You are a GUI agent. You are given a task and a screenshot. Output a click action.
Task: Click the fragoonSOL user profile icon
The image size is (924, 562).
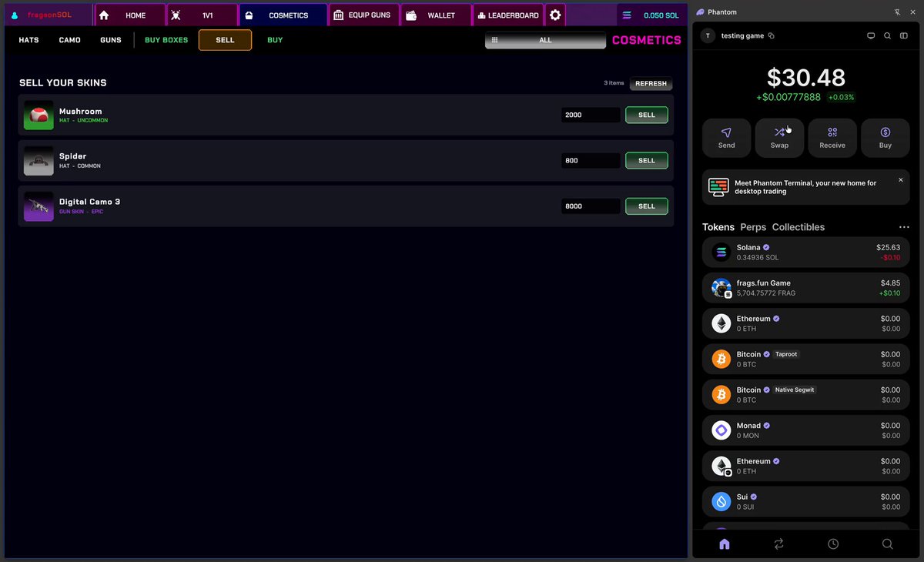(x=14, y=15)
